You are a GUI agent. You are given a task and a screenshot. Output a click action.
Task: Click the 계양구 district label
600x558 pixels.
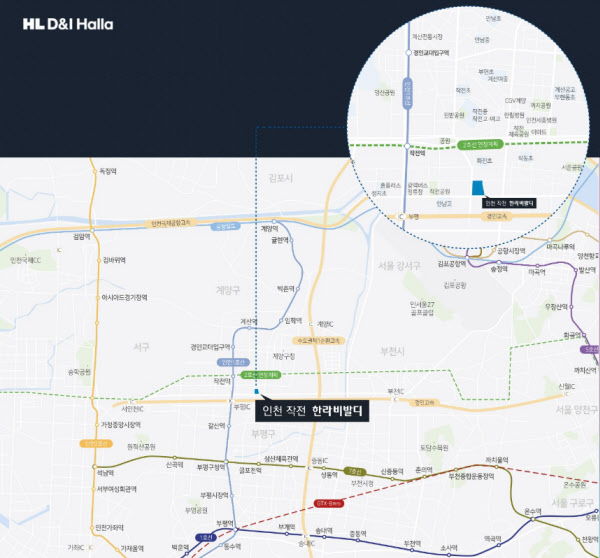(x=228, y=290)
